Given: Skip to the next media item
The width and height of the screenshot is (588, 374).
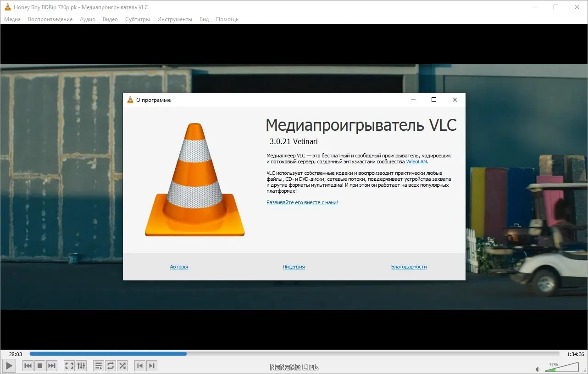Looking at the screenshot, I should pyautogui.click(x=52, y=366).
